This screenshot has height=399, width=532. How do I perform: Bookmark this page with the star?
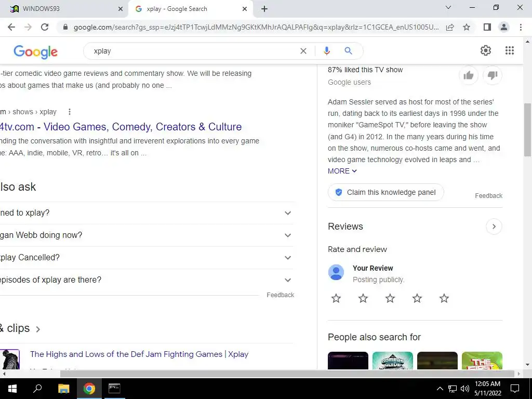tap(467, 27)
